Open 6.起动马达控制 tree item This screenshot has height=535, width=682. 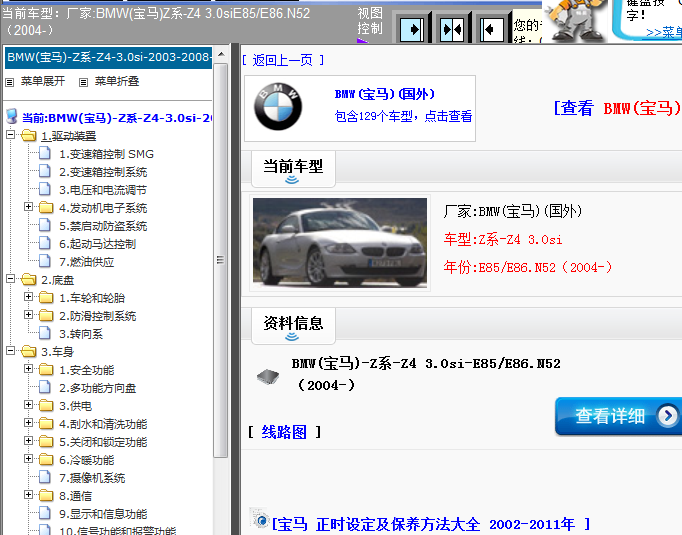click(97, 244)
